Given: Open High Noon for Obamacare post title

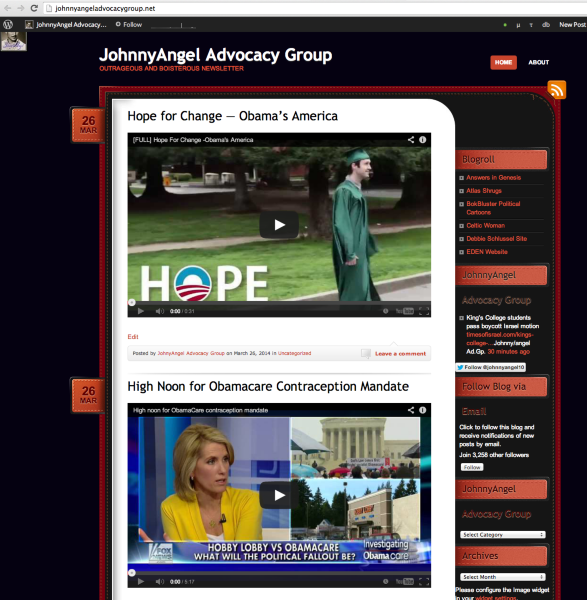Looking at the screenshot, I should [268, 386].
